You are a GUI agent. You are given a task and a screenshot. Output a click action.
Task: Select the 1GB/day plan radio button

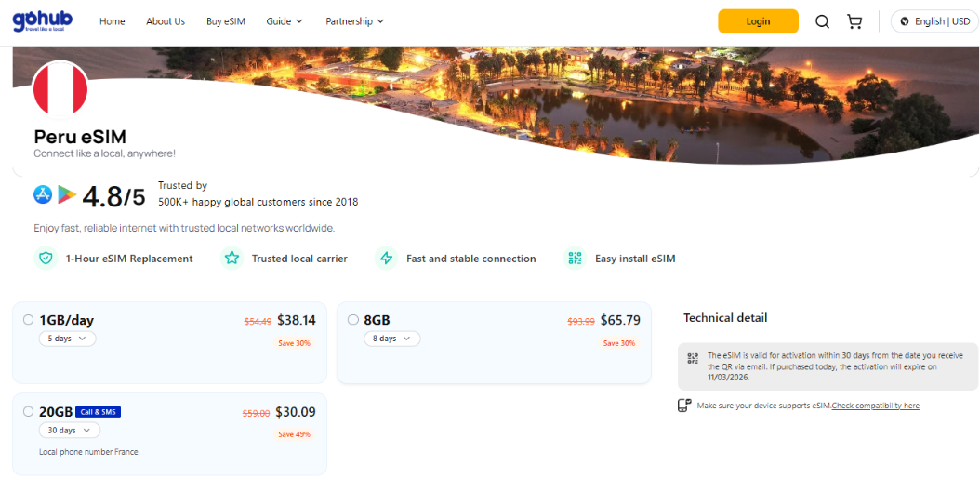click(28, 320)
